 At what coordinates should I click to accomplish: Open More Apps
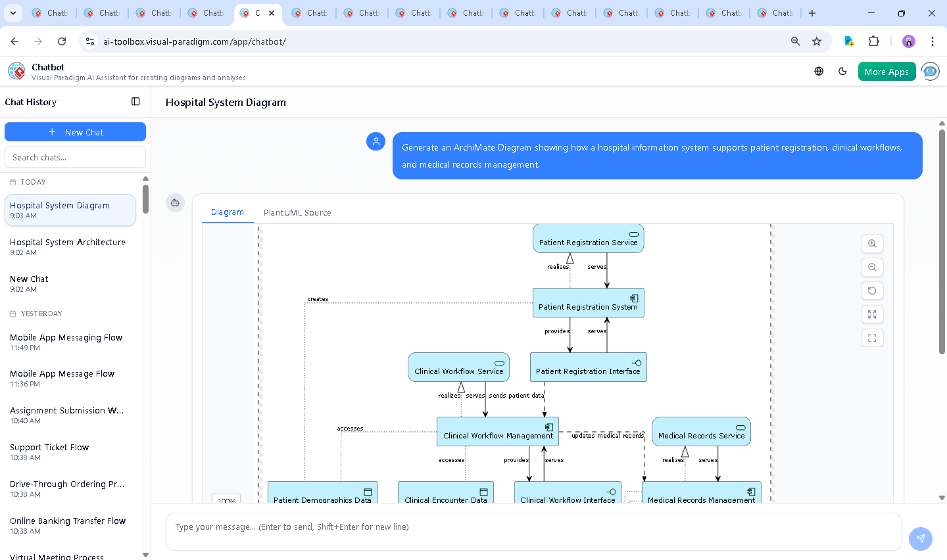886,71
